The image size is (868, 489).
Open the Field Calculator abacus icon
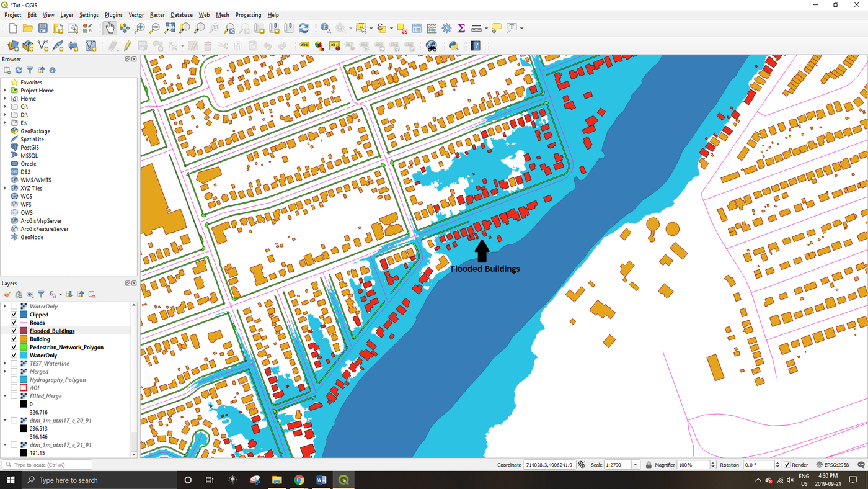[x=432, y=28]
